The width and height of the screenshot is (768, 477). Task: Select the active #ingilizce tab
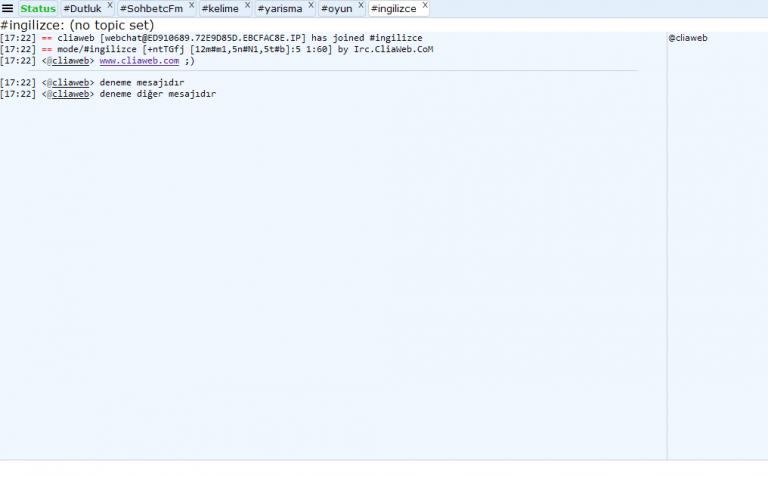pos(393,8)
